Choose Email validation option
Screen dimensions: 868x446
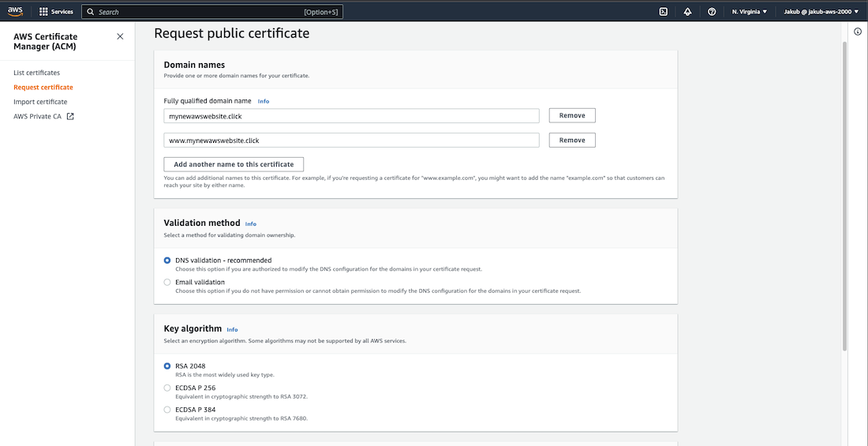167,282
